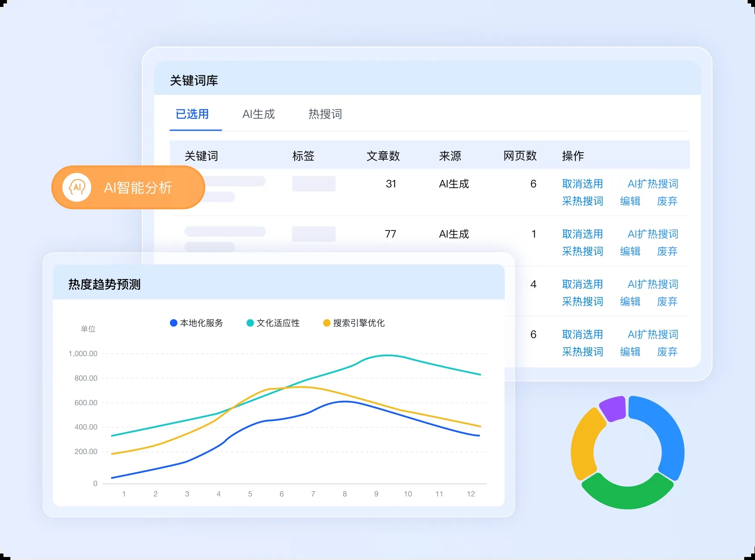Viewport: 755px width, 560px height.
Task: Click the 网页数 column header
Action: (x=520, y=156)
